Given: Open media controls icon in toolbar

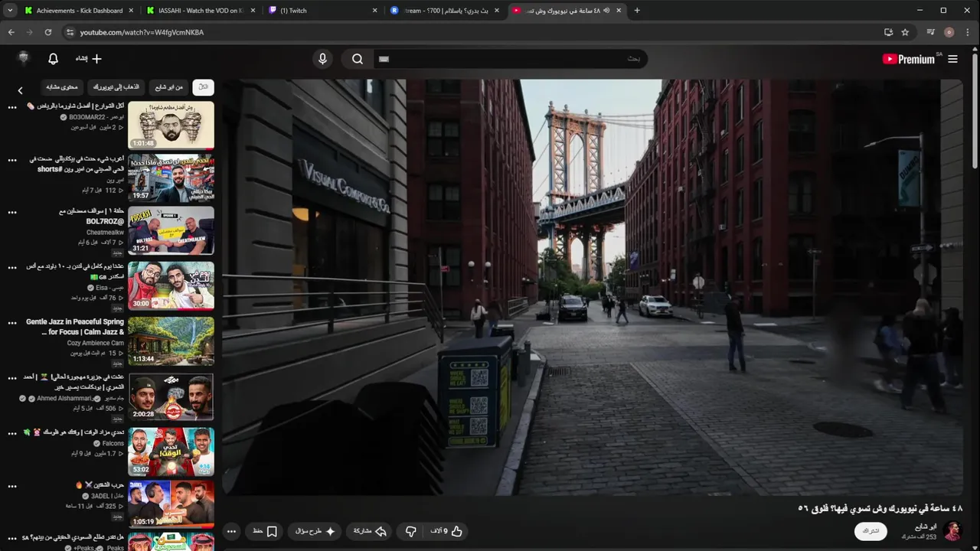Looking at the screenshot, I should click(x=930, y=32).
